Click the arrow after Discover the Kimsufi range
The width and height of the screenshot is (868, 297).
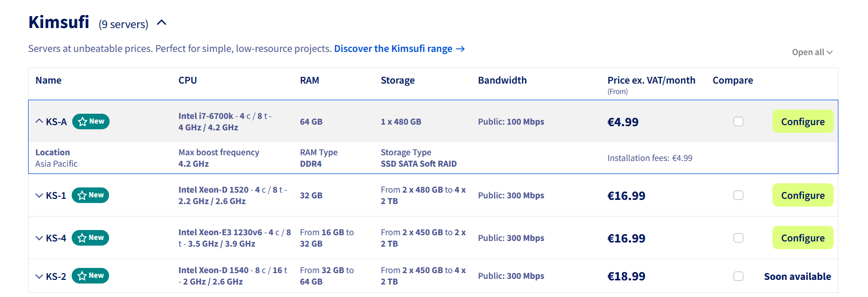click(x=460, y=49)
